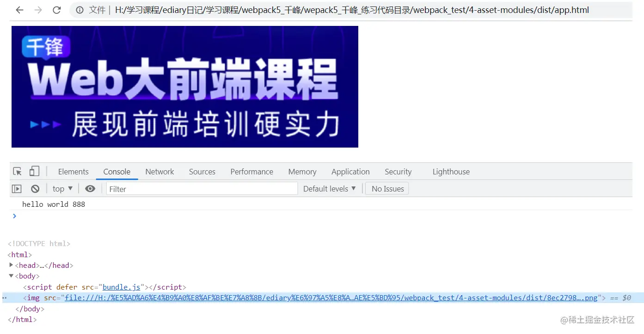Go back with the browser back arrow
Viewport: 644px width, 334px height.
click(19, 10)
